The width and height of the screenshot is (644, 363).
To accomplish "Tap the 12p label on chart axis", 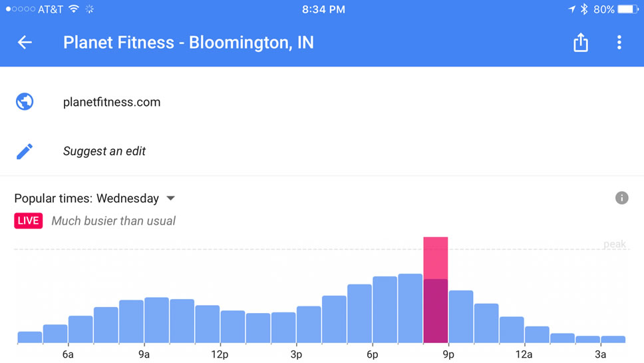I will pyautogui.click(x=220, y=354).
